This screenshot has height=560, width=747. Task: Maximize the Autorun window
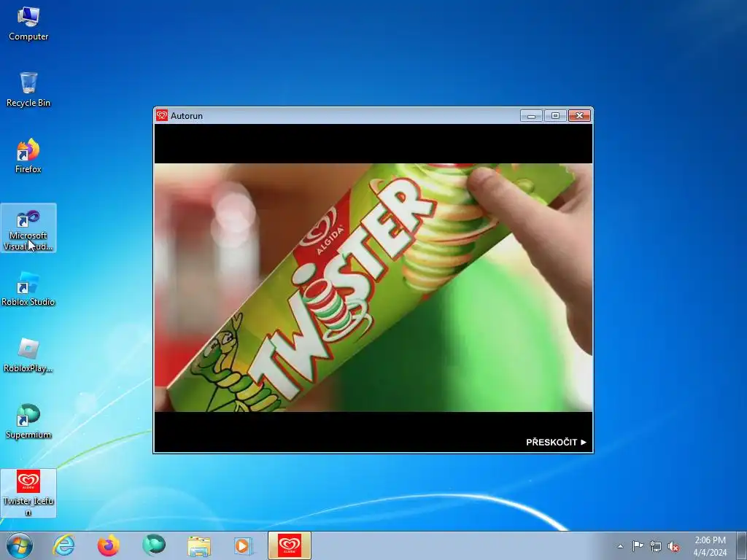click(555, 116)
